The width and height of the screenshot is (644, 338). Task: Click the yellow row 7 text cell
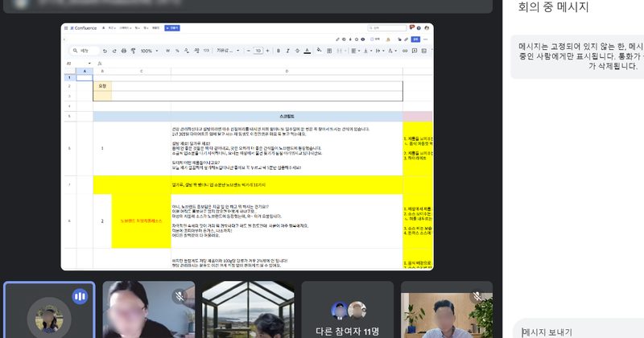287,185
